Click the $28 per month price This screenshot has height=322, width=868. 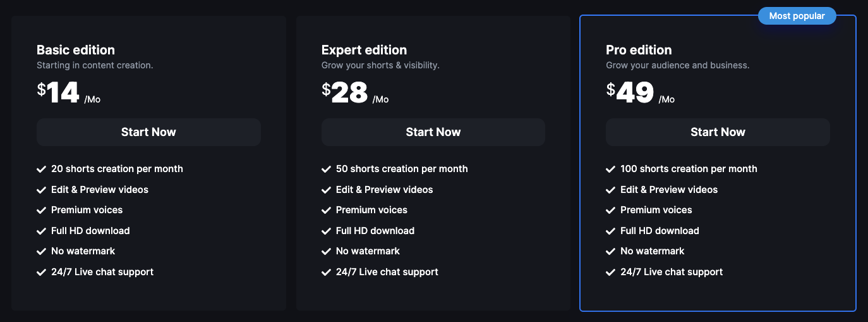coord(354,93)
